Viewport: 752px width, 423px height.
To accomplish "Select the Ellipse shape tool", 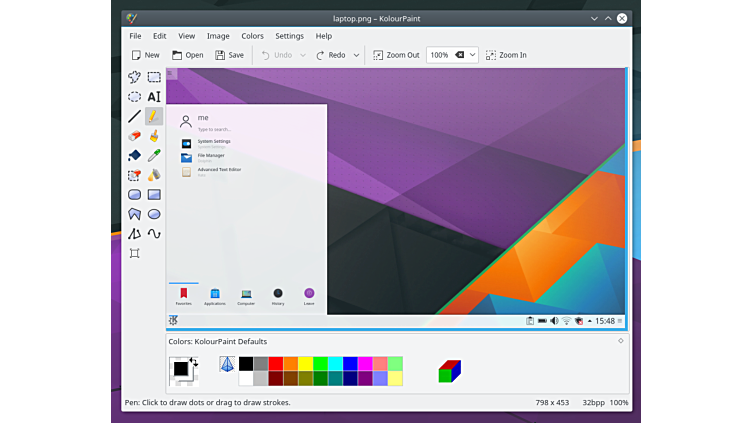I will [154, 214].
